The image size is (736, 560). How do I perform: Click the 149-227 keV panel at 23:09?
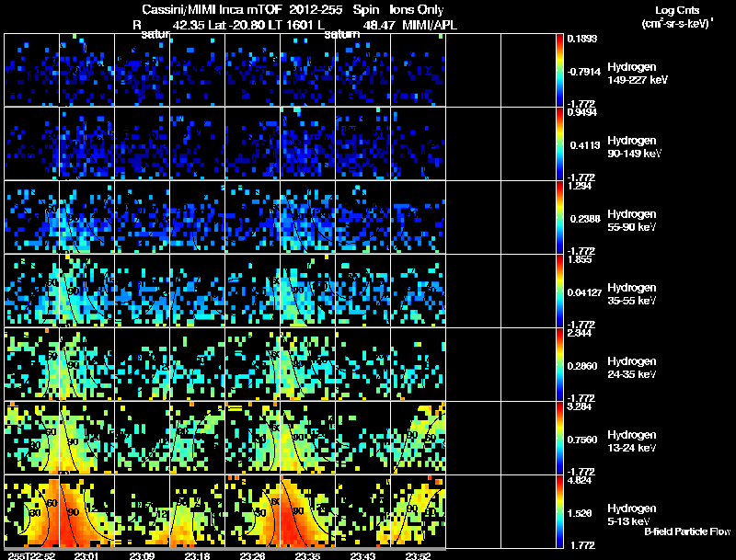[x=143, y=70]
